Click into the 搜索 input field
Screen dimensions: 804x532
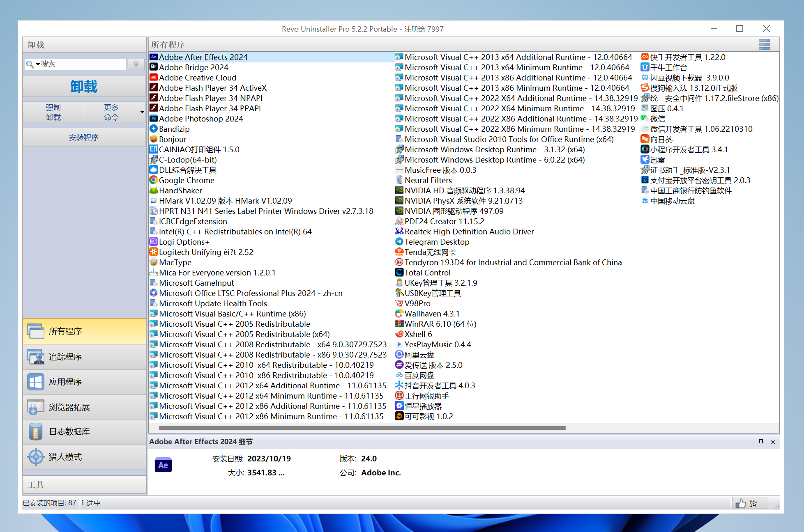click(82, 64)
